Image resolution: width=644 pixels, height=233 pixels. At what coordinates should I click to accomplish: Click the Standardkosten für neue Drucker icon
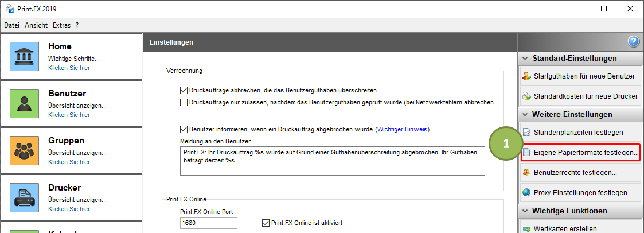click(526, 96)
